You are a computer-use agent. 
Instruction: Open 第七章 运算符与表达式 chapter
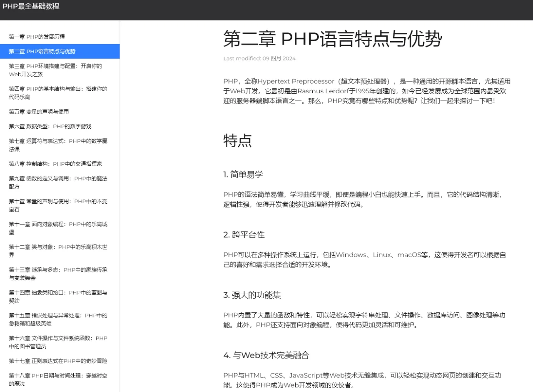tap(57, 145)
